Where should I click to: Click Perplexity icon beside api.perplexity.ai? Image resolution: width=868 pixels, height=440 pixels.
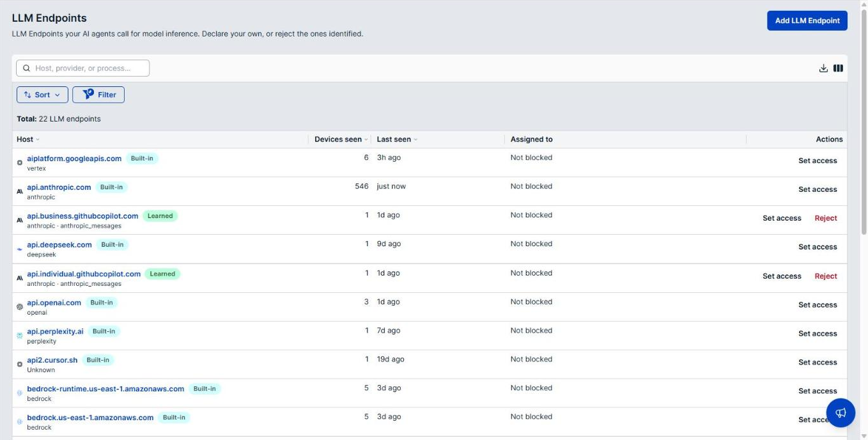click(20, 335)
